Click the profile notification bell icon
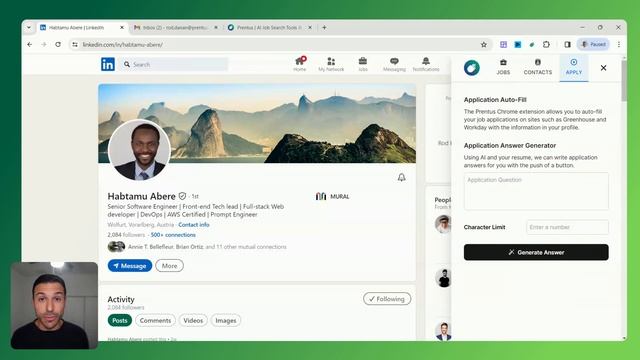This screenshot has width=640, height=360. (x=402, y=177)
